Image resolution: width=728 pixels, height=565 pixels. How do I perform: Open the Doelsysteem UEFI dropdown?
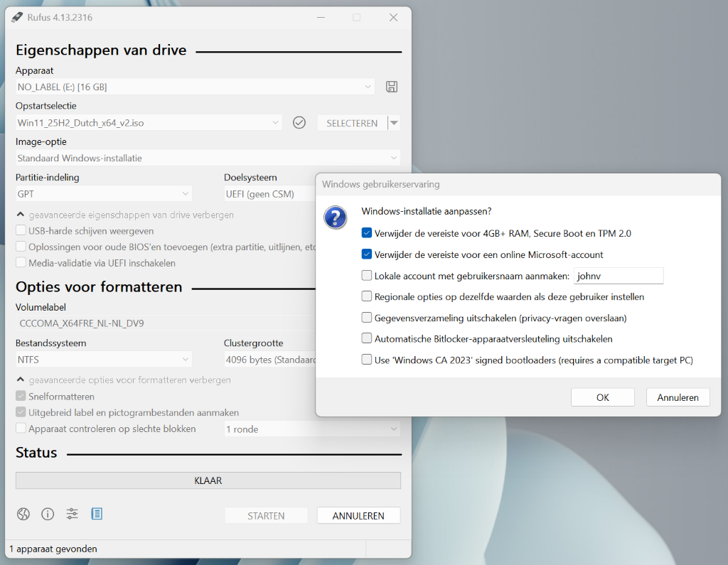[269, 193]
